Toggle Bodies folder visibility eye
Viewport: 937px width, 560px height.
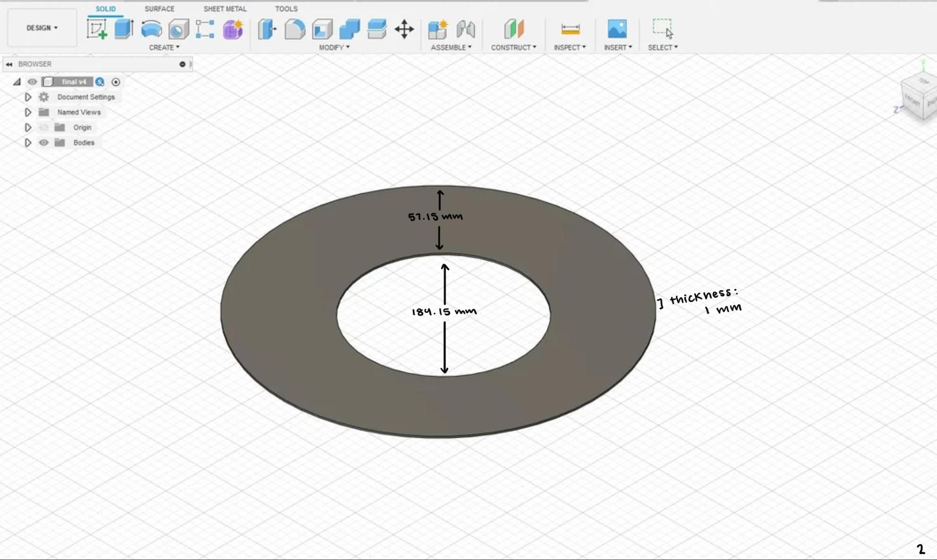click(44, 143)
